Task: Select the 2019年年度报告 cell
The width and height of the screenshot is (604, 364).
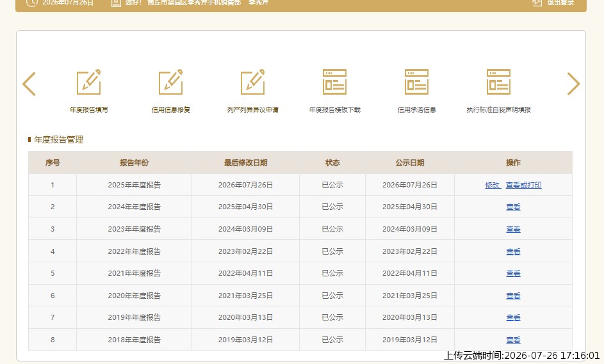Action: pyautogui.click(x=134, y=318)
